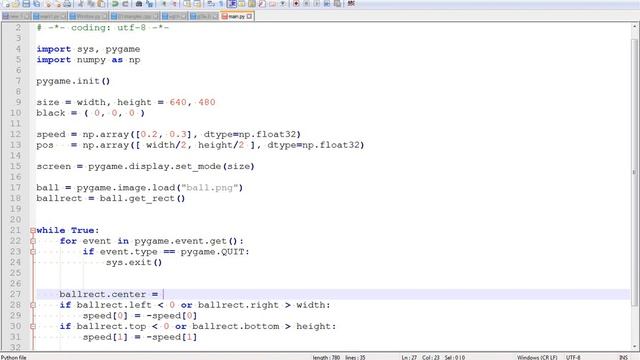Toggle Show All Characters in the toolbar
Viewport: 640px width, 360px height.
[x=221, y=4]
